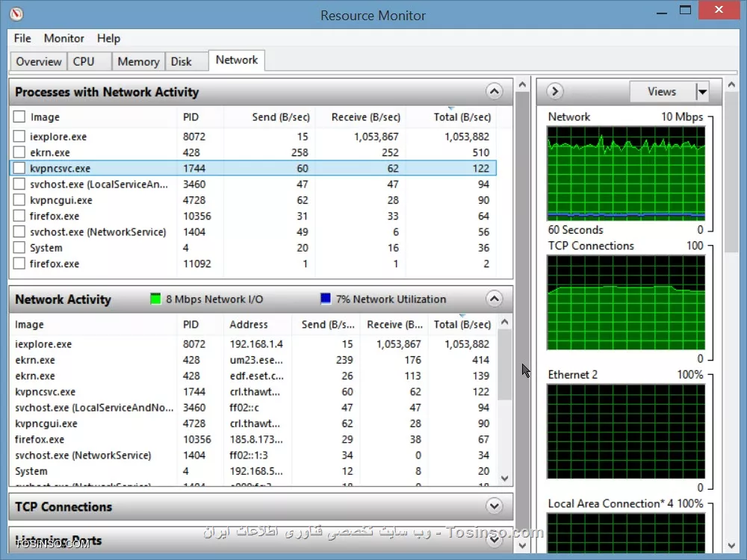This screenshot has height=560, width=747.
Task: Click the '7% Network Utilization' label
Action: click(x=391, y=299)
